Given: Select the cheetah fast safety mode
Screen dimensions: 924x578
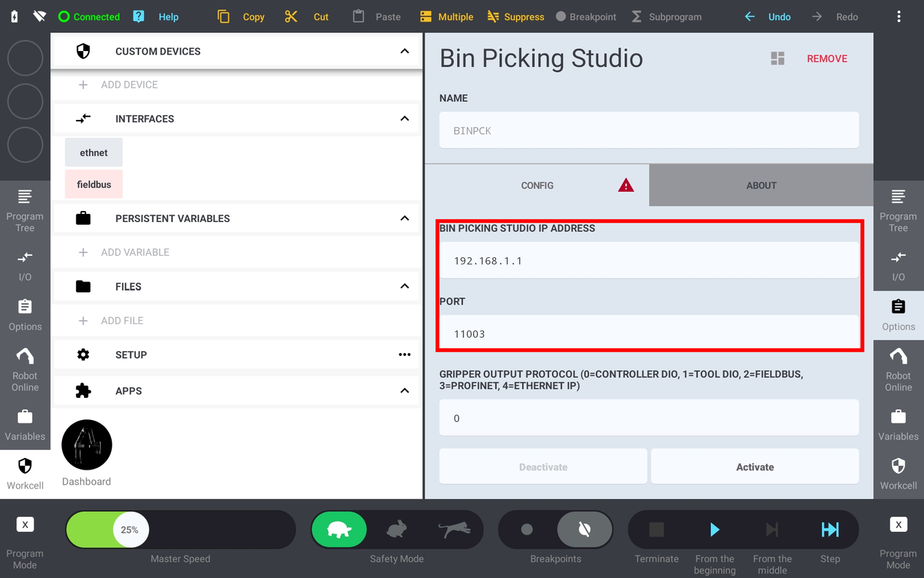Looking at the screenshot, I should (454, 530).
